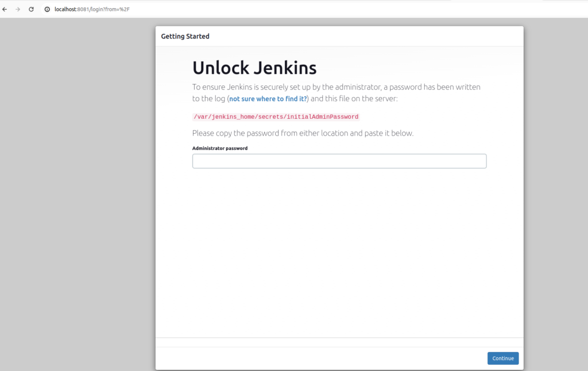Reload the page with the refresh icon
Viewport: 588px width, 371px height.
(31, 9)
